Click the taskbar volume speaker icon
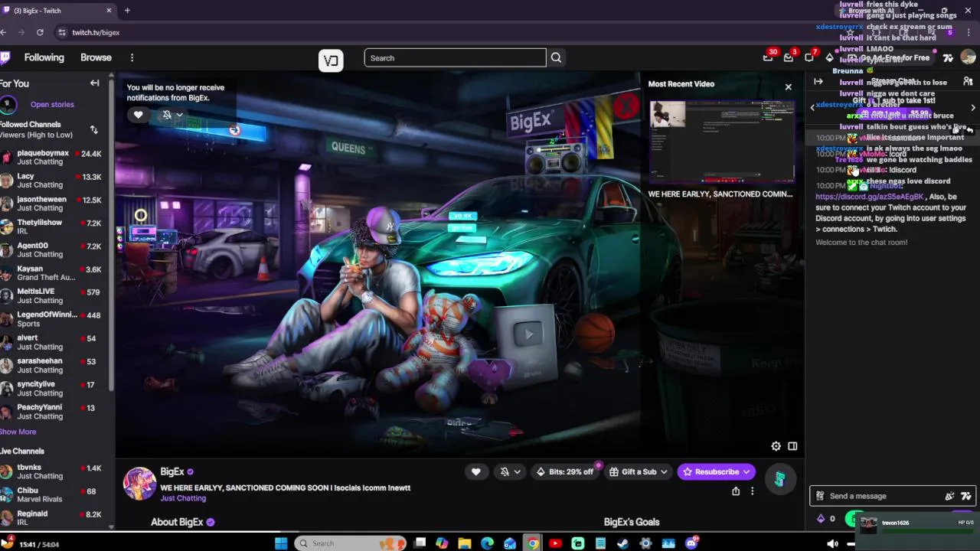Viewport: 980px width, 551px height. click(832, 543)
